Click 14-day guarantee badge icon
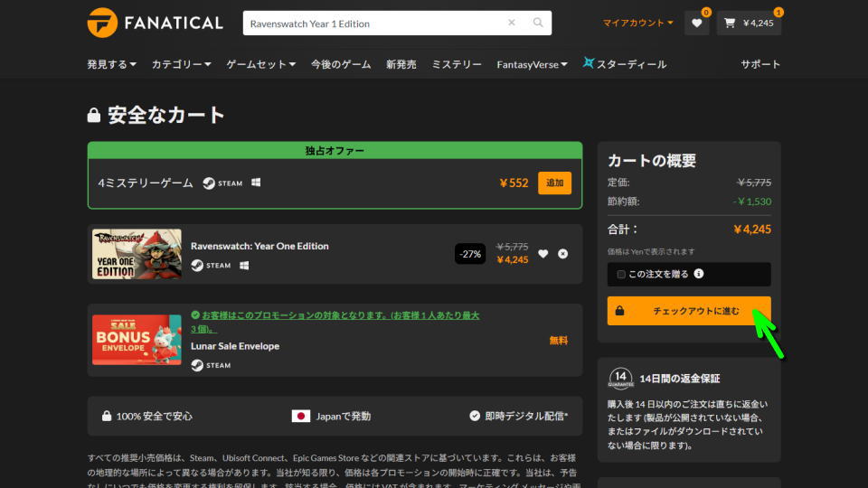 pos(620,379)
